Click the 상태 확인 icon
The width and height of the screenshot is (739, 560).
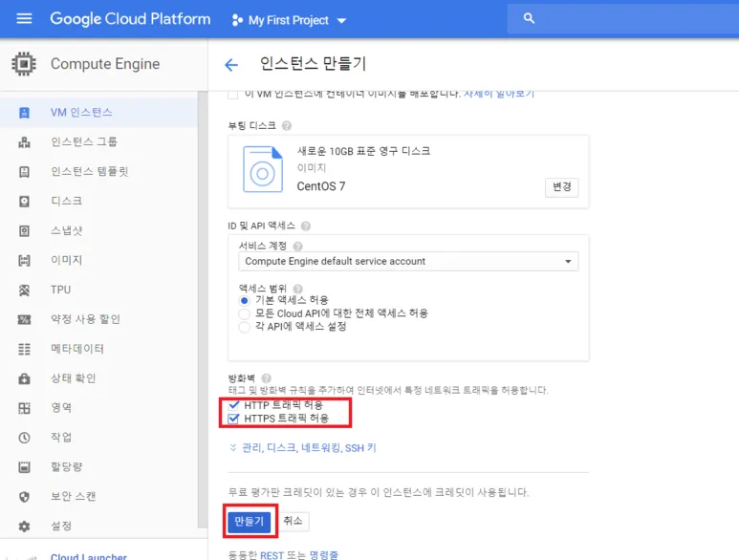coord(24,378)
